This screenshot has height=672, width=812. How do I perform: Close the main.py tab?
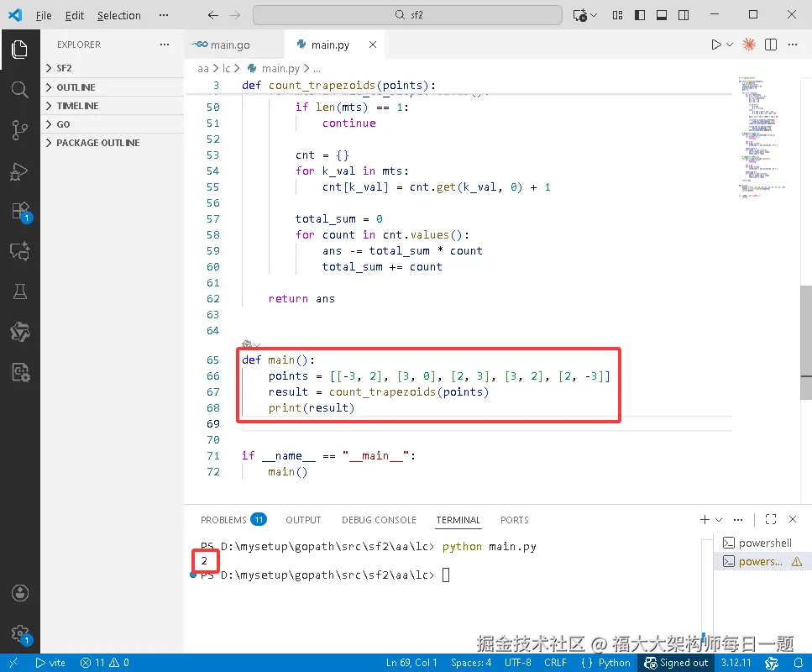click(x=372, y=45)
